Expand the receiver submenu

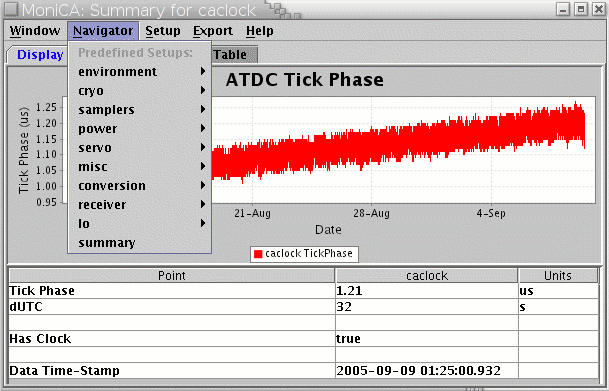click(139, 205)
